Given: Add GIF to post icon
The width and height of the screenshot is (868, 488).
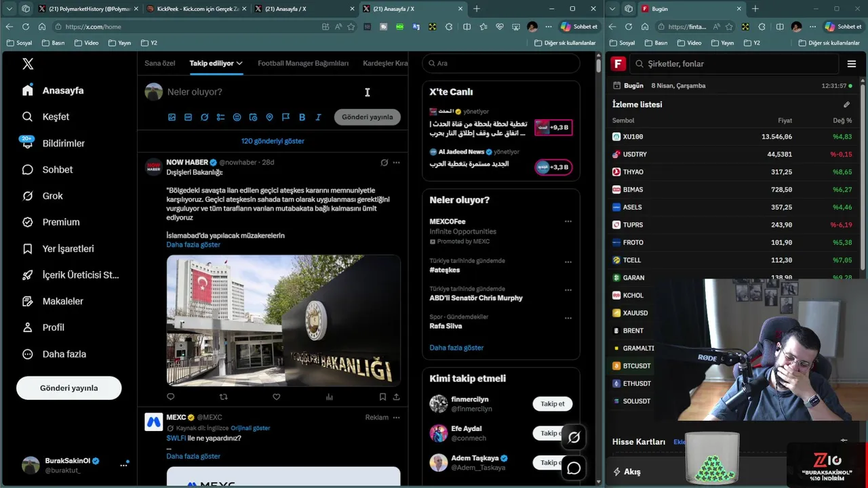Looking at the screenshot, I should tap(188, 117).
